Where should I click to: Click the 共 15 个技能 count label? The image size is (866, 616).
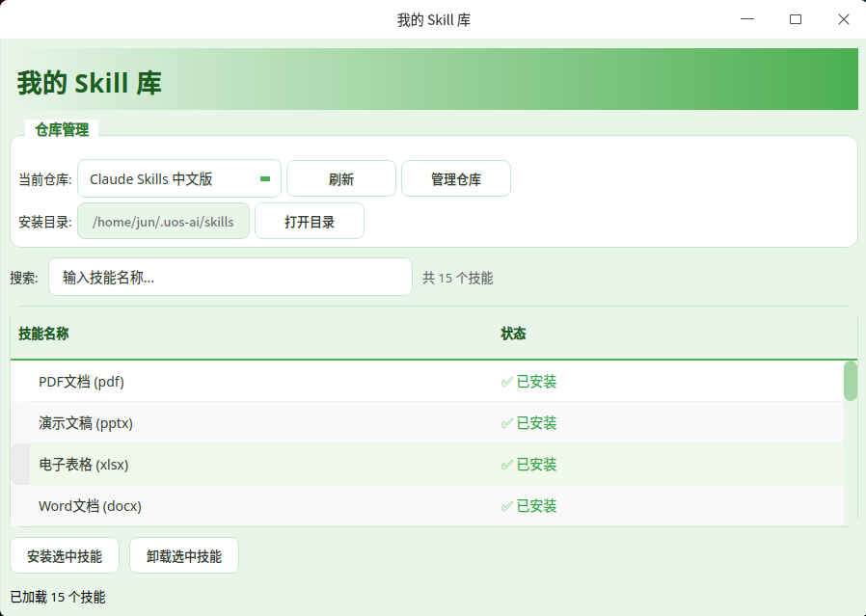[x=458, y=278]
